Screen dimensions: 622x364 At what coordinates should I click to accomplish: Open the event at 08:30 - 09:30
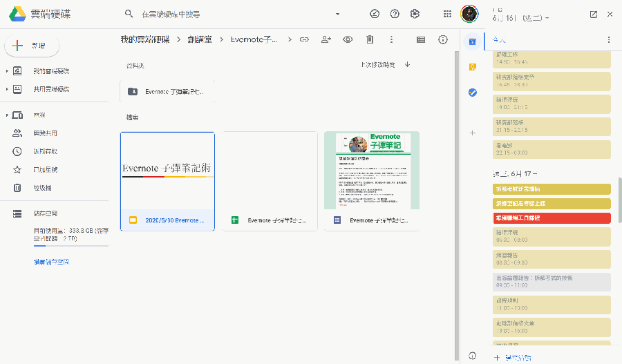[x=552, y=259]
